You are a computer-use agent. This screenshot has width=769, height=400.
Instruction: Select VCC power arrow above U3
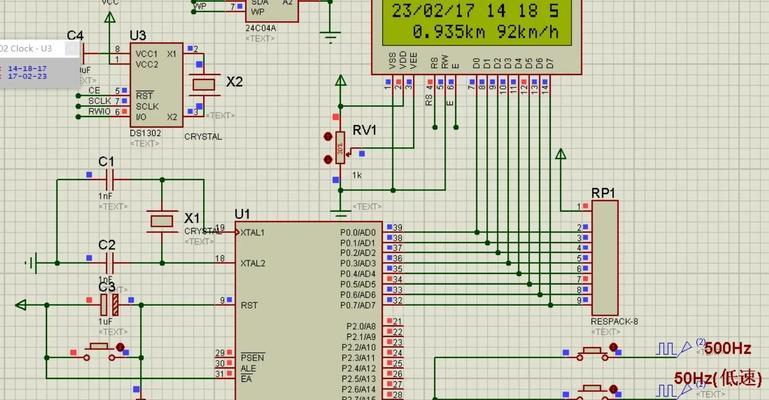(110, 17)
